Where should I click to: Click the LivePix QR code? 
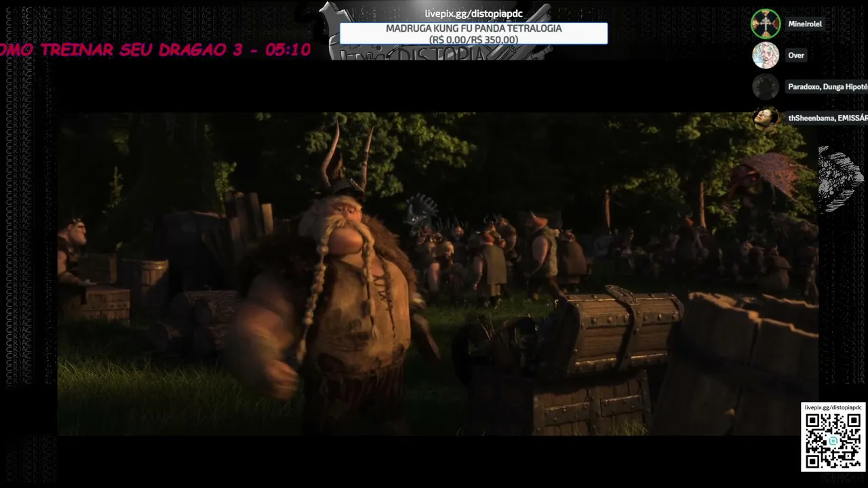tap(833, 441)
